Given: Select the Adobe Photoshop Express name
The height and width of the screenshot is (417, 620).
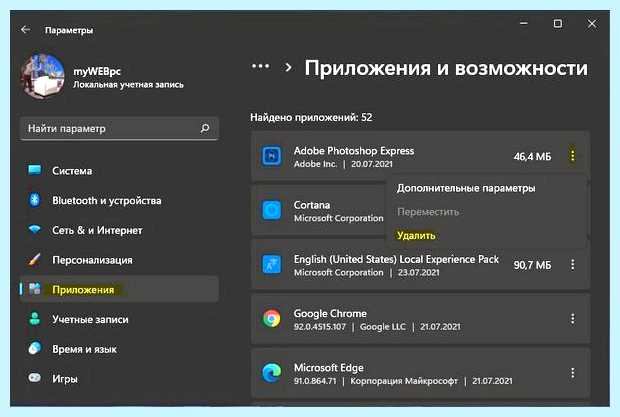Looking at the screenshot, I should coord(354,151).
